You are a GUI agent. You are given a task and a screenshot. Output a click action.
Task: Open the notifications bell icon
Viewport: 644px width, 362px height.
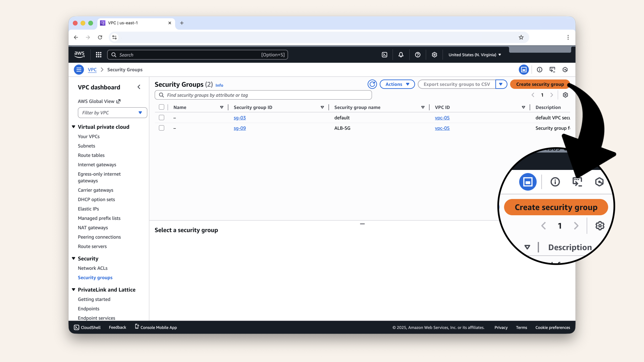point(401,54)
